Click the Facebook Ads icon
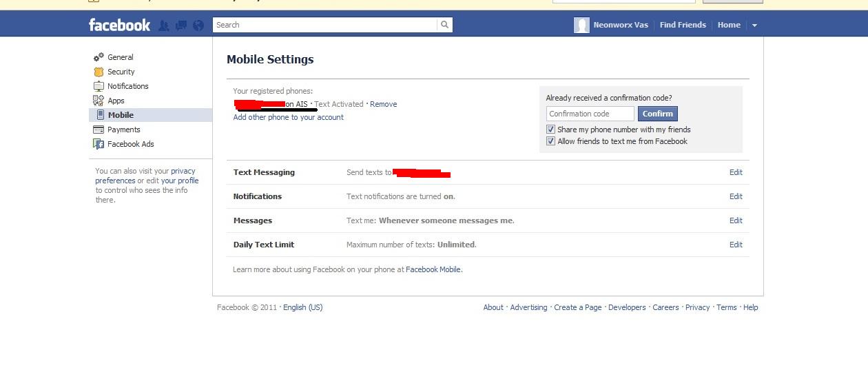 tap(99, 144)
